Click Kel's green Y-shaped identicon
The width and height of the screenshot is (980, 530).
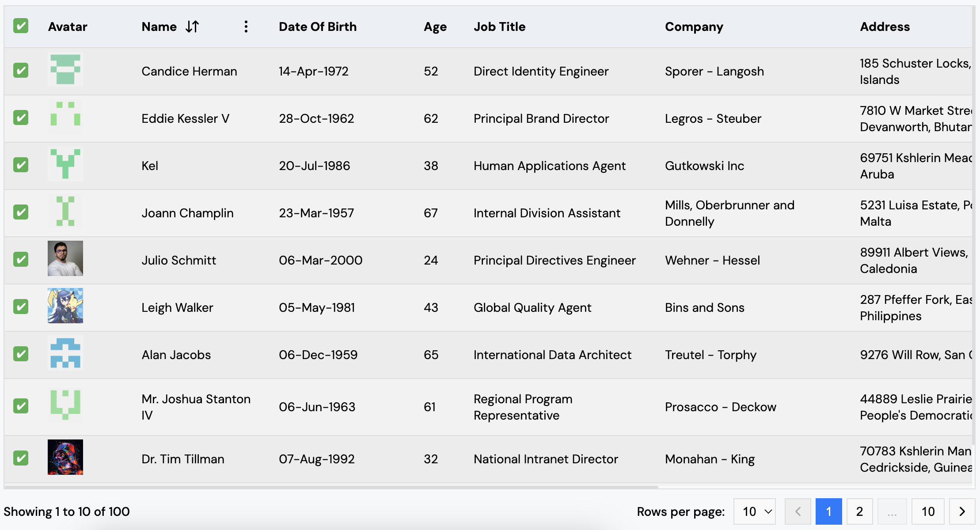pos(65,164)
